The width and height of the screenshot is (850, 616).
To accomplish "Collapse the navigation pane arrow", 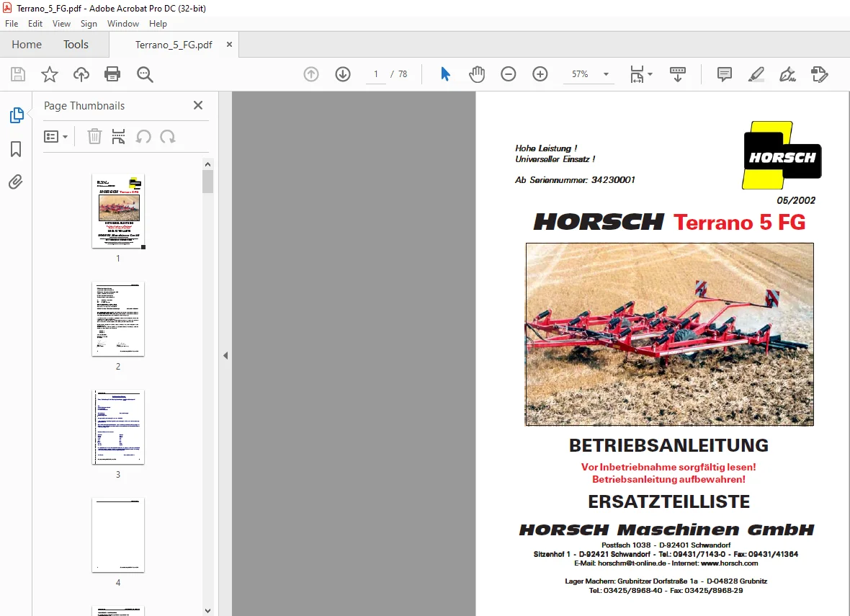I will point(225,356).
